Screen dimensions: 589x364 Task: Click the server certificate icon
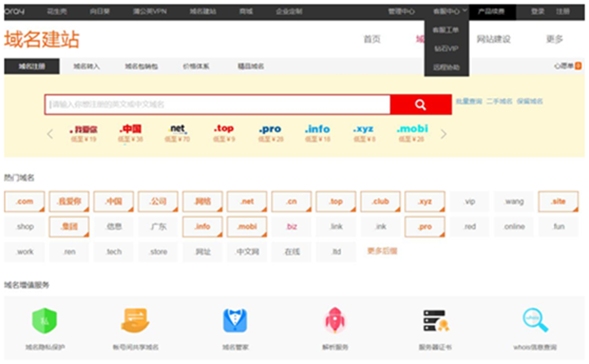(x=434, y=320)
